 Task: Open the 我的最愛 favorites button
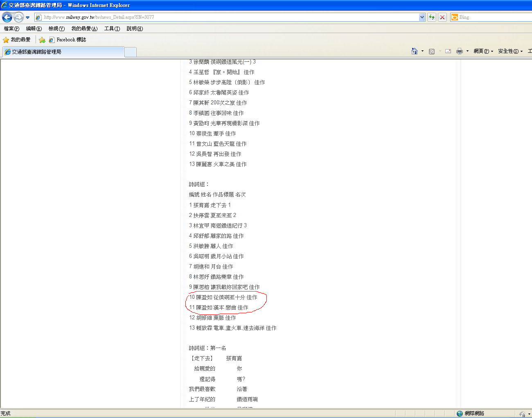coord(17,40)
